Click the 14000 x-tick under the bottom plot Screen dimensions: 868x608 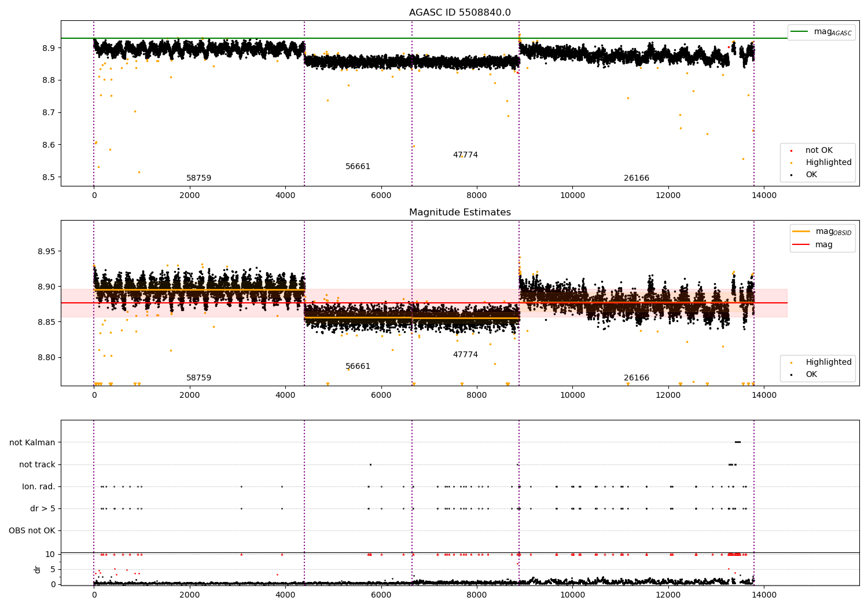pyautogui.click(x=764, y=595)
